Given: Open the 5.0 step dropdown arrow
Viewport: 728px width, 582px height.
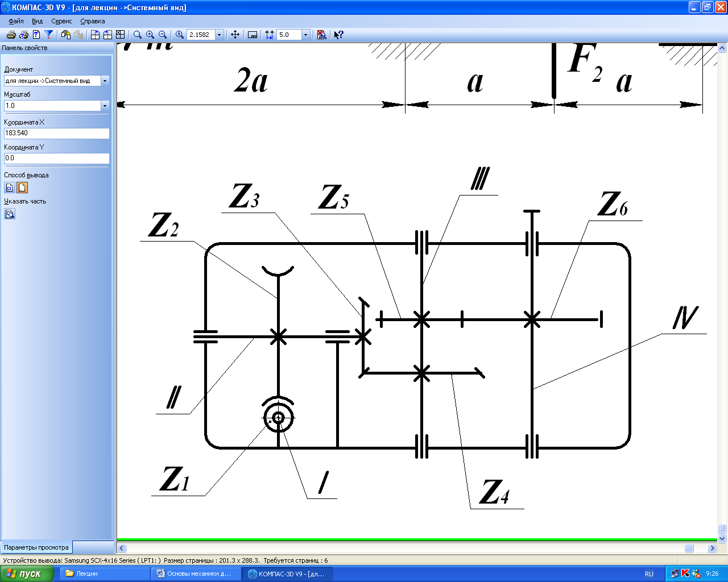Looking at the screenshot, I should [x=305, y=35].
